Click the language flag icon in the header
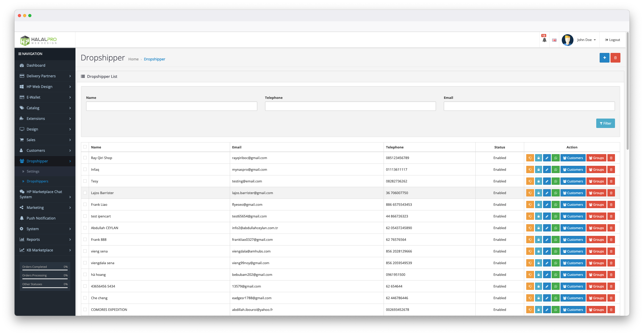 click(x=554, y=40)
